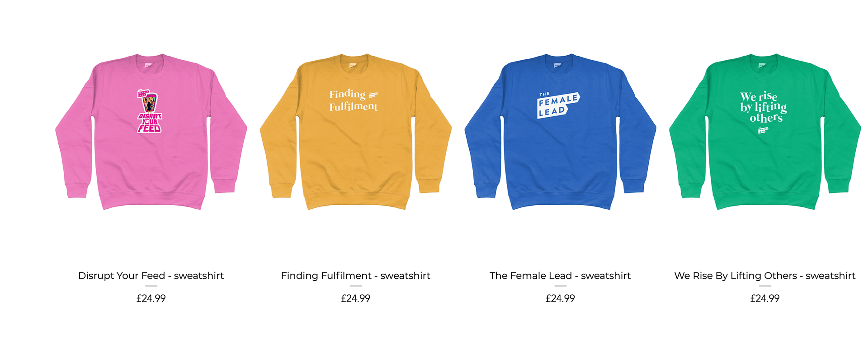
Task: Select the £24.99 price under Disrupt Your Feed
Action: (x=151, y=298)
